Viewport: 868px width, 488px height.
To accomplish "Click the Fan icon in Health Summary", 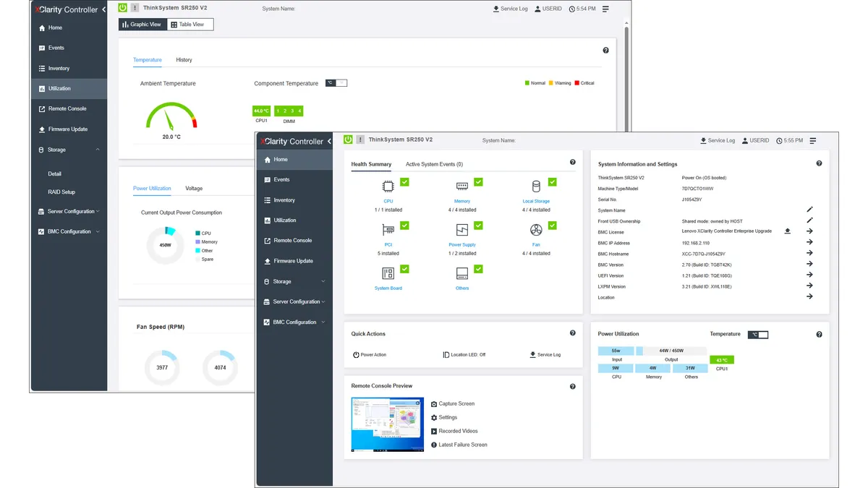I will coord(536,230).
